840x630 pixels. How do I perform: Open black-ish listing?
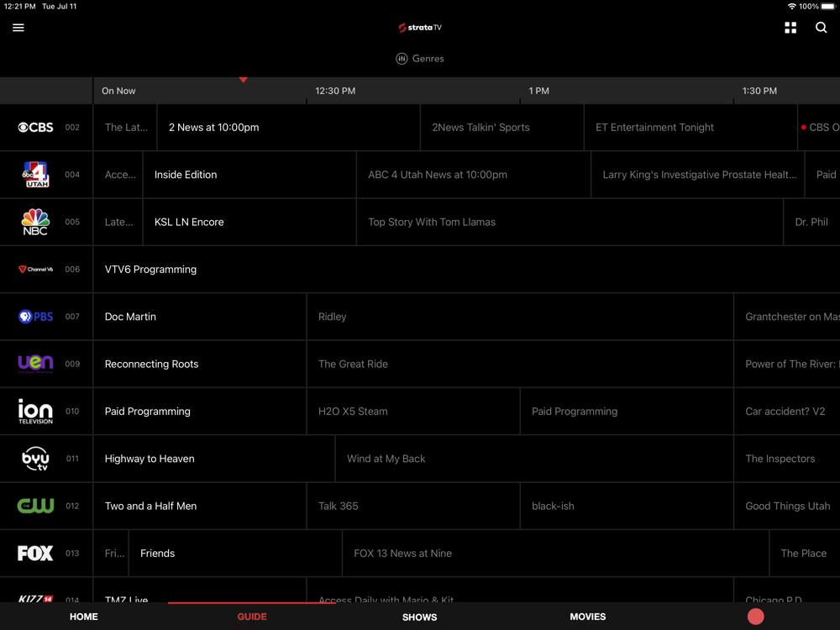627,506
